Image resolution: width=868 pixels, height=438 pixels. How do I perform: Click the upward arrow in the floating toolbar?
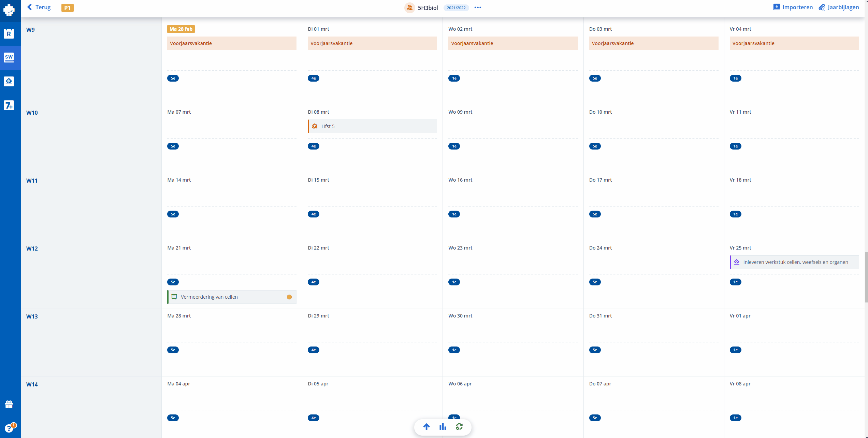[x=426, y=427]
